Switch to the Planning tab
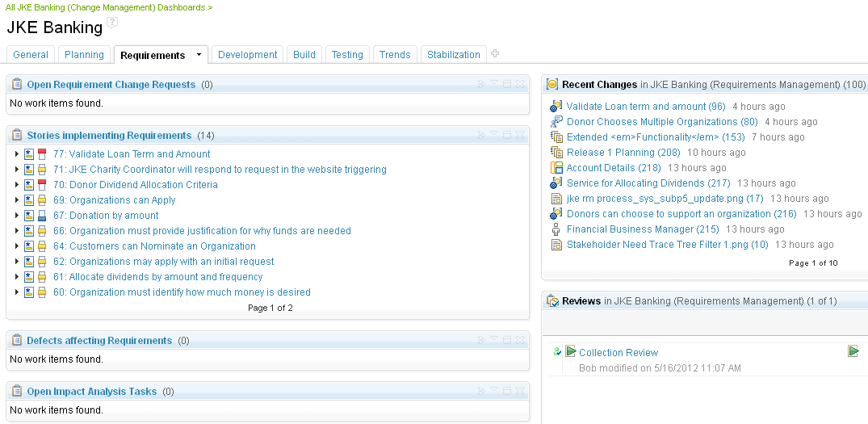 [84, 55]
